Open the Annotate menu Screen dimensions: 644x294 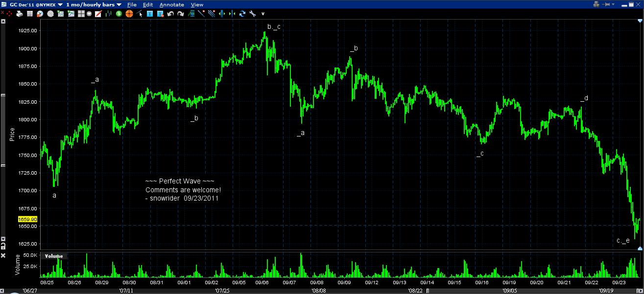point(172,4)
